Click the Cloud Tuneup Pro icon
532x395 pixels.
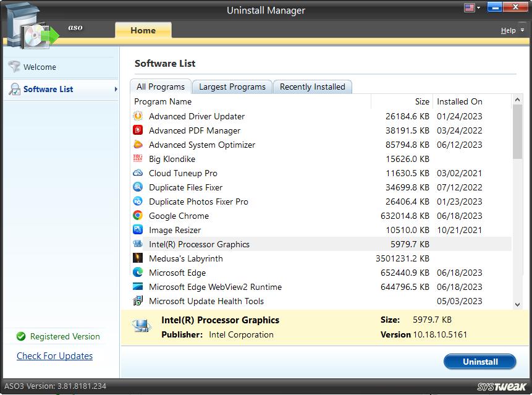pos(138,173)
